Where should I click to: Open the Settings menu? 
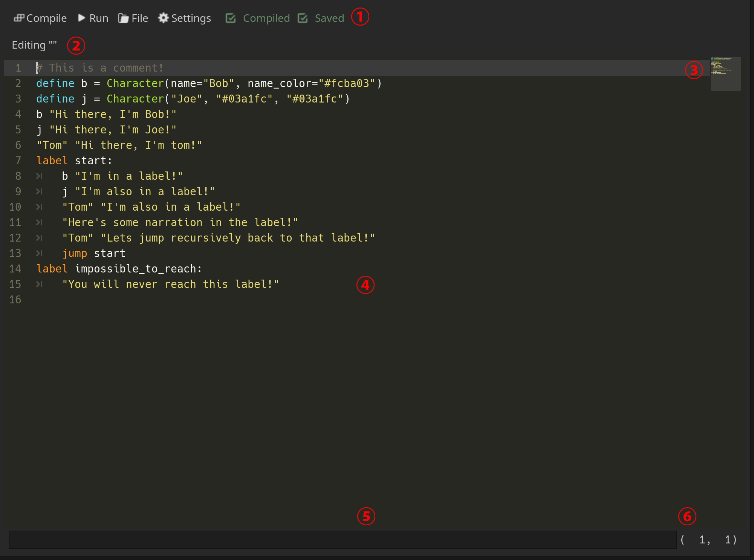point(185,18)
